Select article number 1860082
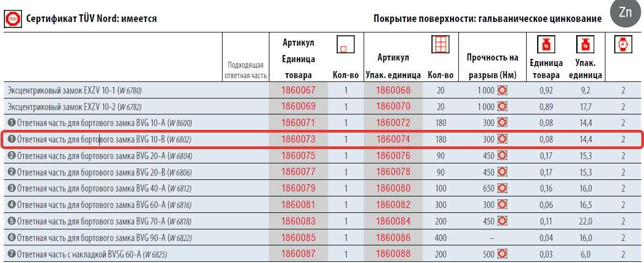Viewport: 644px width, 263px height. tap(393, 205)
